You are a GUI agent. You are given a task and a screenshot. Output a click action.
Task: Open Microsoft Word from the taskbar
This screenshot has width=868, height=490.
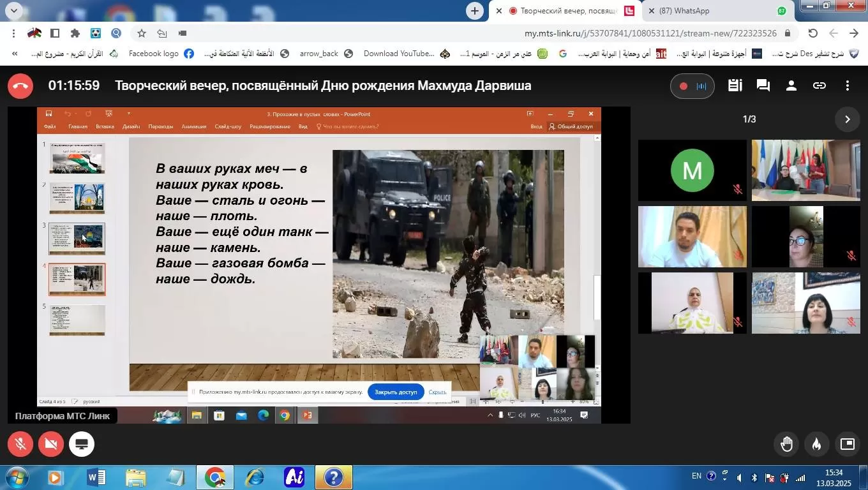point(96,477)
